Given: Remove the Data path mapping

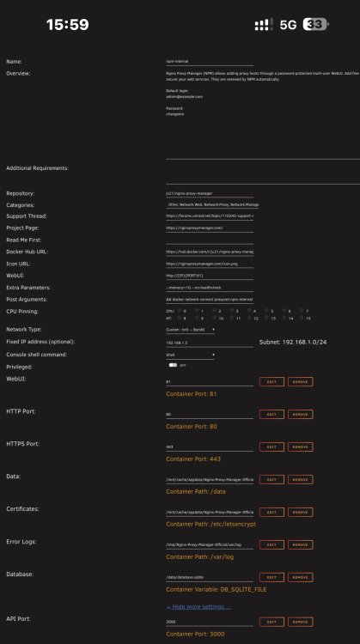Looking at the screenshot, I should [x=301, y=479].
